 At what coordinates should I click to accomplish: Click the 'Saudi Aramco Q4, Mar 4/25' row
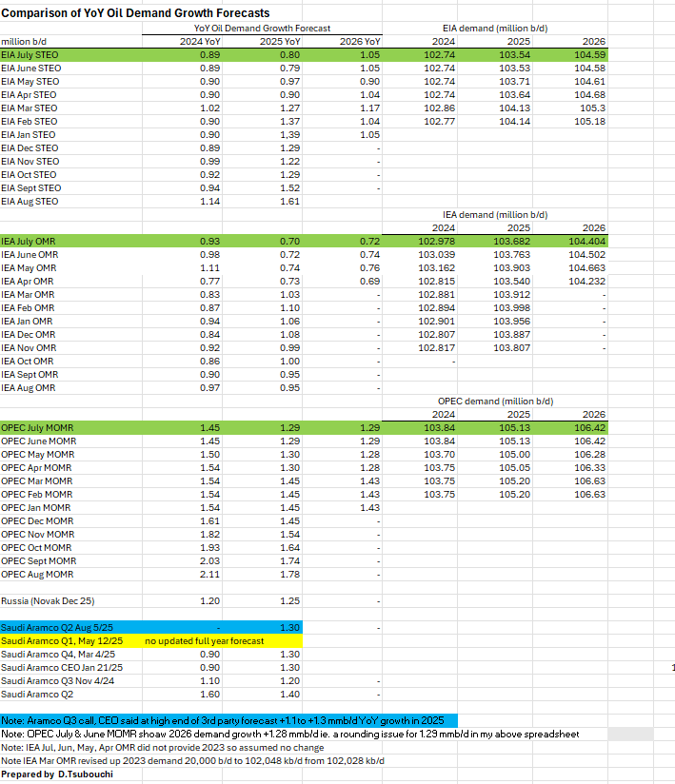coord(58,655)
